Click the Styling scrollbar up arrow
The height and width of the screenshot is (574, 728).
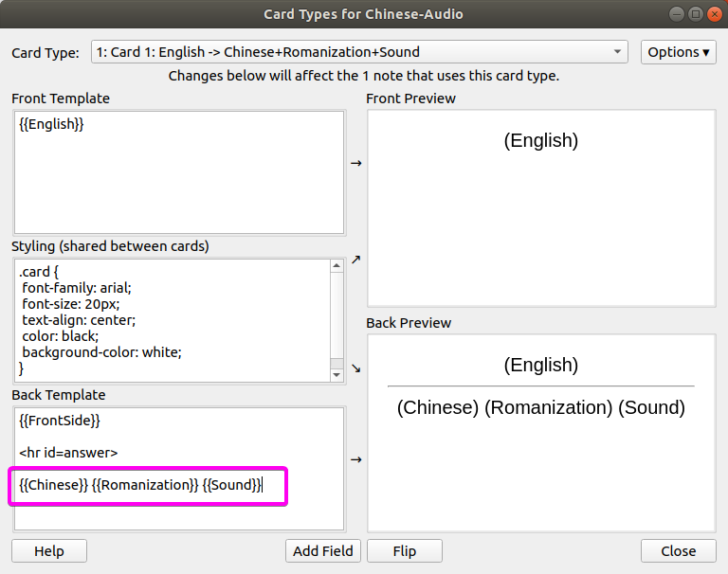point(337,266)
